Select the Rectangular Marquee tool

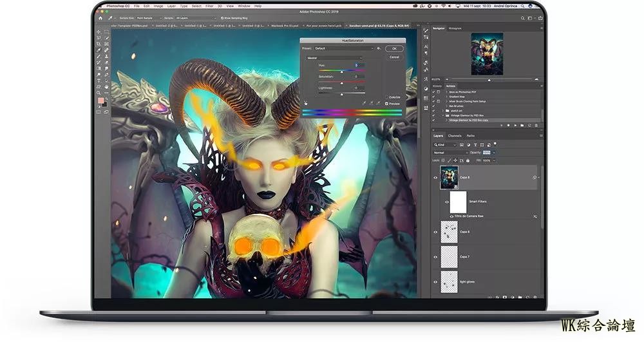106,32
